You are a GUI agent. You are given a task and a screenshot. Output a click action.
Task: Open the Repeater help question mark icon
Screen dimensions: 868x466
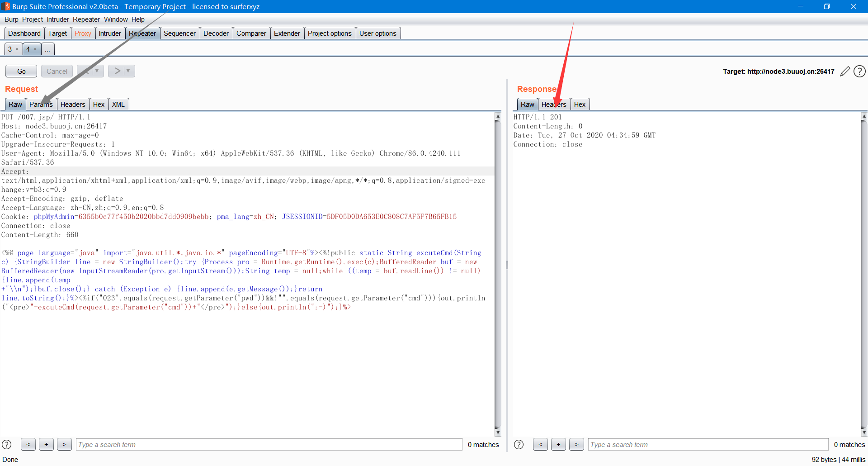(859, 71)
